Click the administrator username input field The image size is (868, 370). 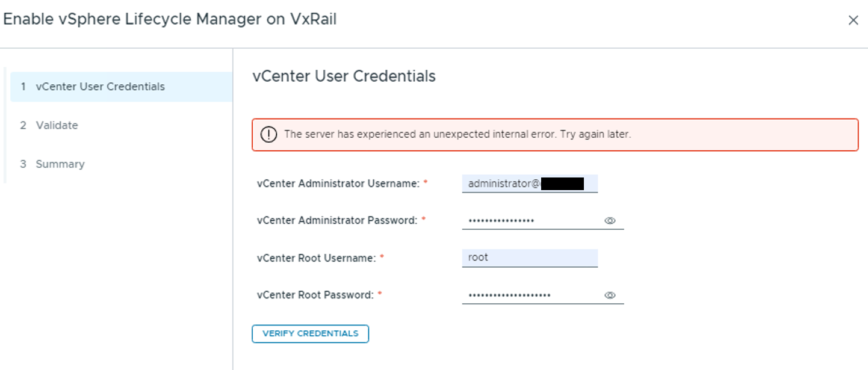pos(530,183)
